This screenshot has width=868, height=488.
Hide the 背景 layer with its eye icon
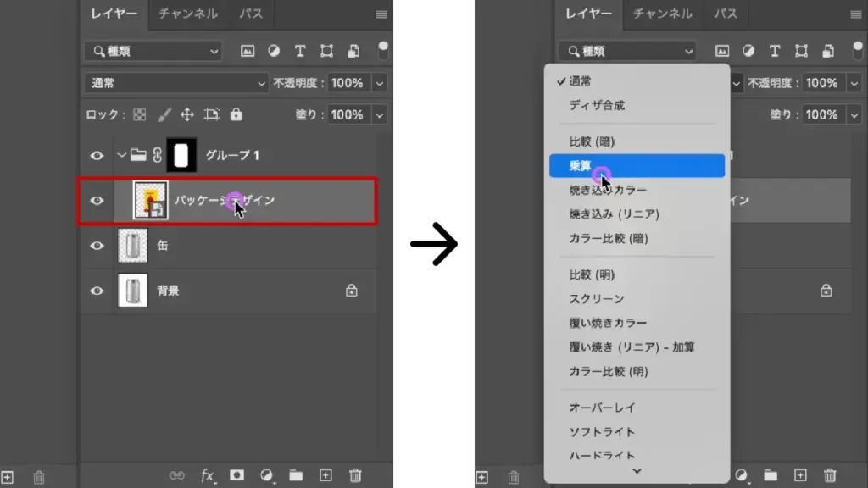(x=97, y=291)
